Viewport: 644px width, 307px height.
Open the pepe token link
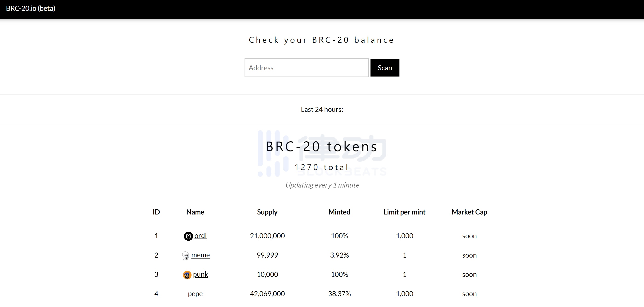pos(195,294)
